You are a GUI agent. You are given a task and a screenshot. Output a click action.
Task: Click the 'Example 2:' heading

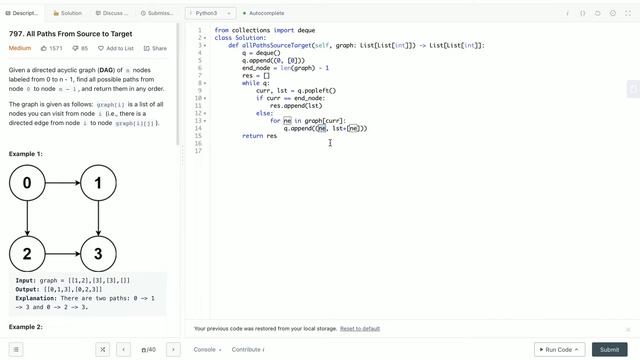(25, 327)
